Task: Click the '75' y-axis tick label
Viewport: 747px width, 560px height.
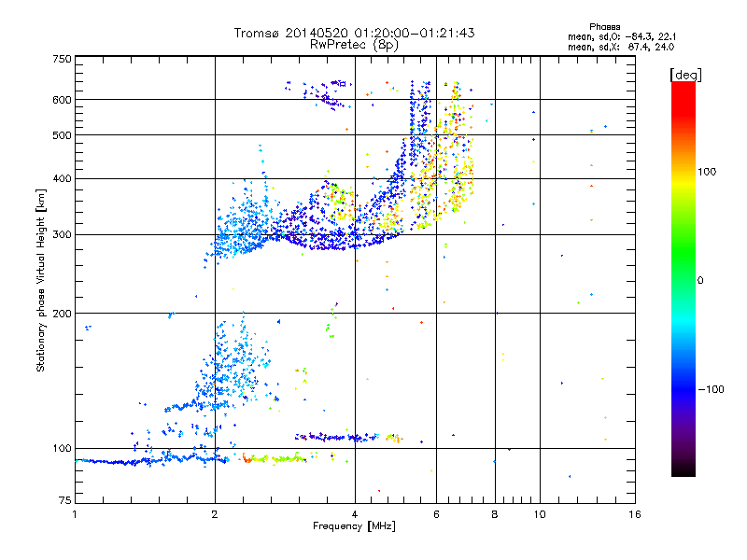Action: click(x=65, y=500)
